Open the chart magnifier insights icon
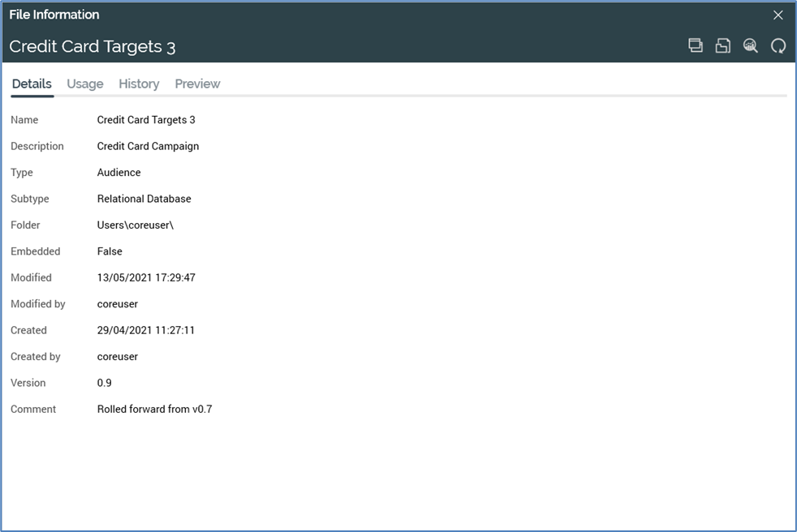 (751, 46)
